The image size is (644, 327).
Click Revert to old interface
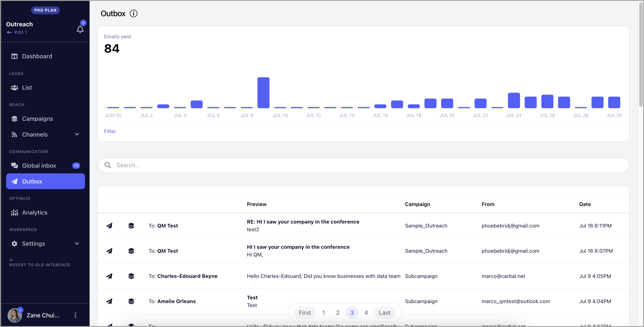(39, 265)
